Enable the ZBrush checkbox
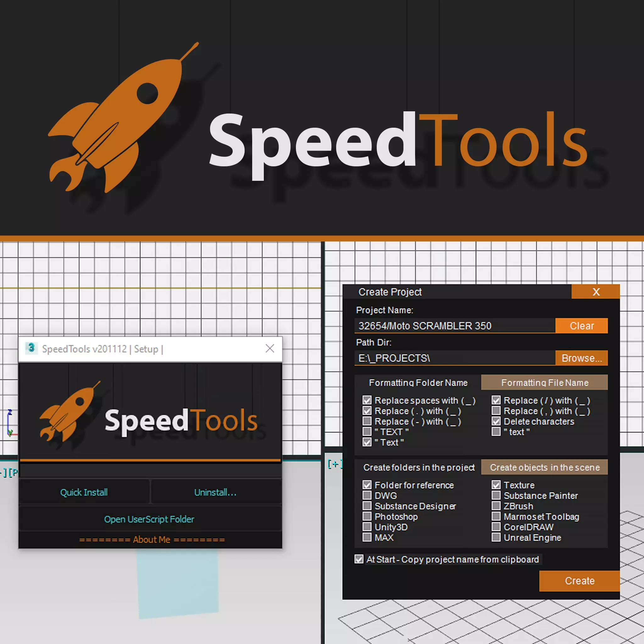The width and height of the screenshot is (644, 644). 496,506
